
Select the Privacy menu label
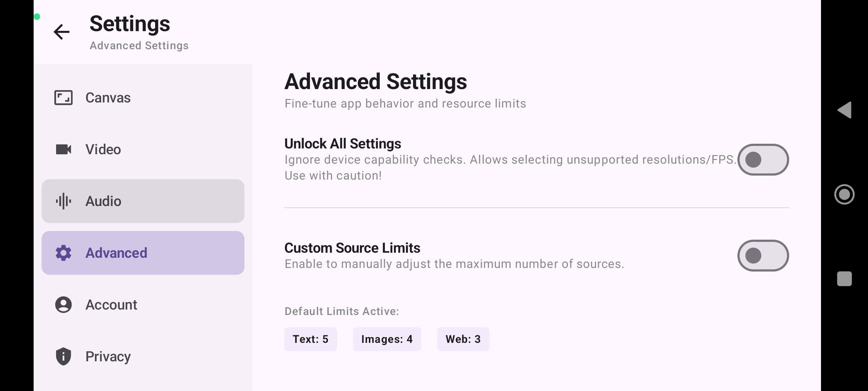[108, 357]
